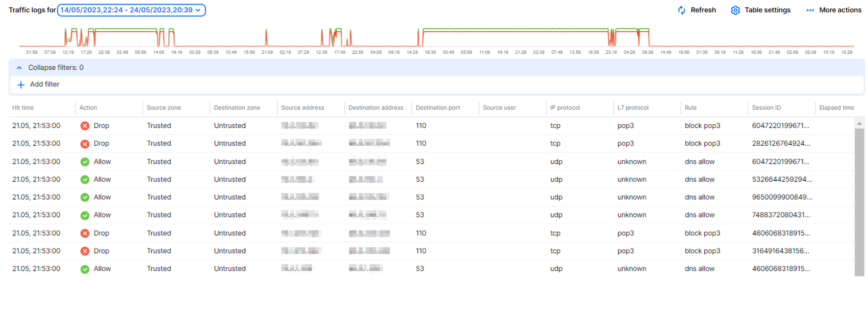Open More actions three-dot icon
The height and width of the screenshot is (325, 868).
[x=810, y=10]
